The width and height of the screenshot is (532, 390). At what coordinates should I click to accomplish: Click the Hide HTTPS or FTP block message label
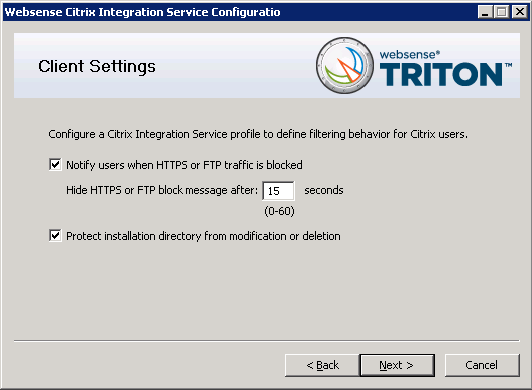162,190
